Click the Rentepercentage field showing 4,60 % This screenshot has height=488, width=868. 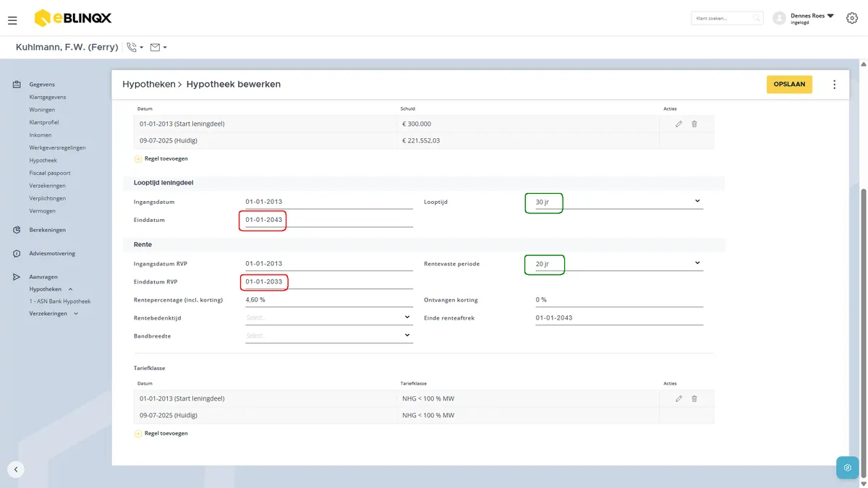tap(329, 300)
